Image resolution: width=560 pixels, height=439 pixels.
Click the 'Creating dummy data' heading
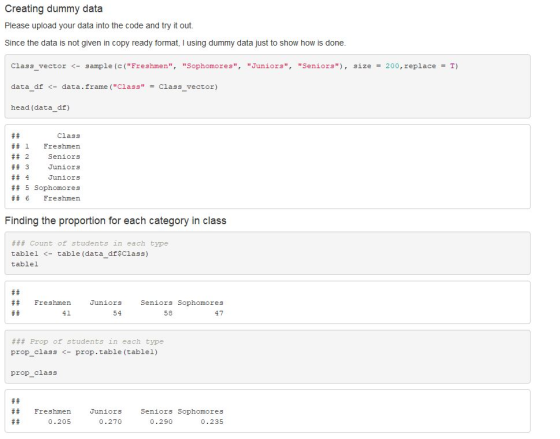tap(54, 9)
